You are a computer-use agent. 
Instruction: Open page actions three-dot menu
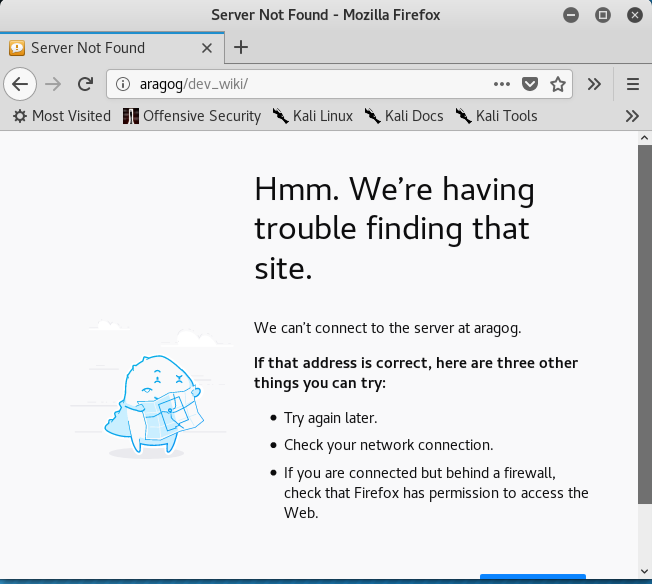502,84
